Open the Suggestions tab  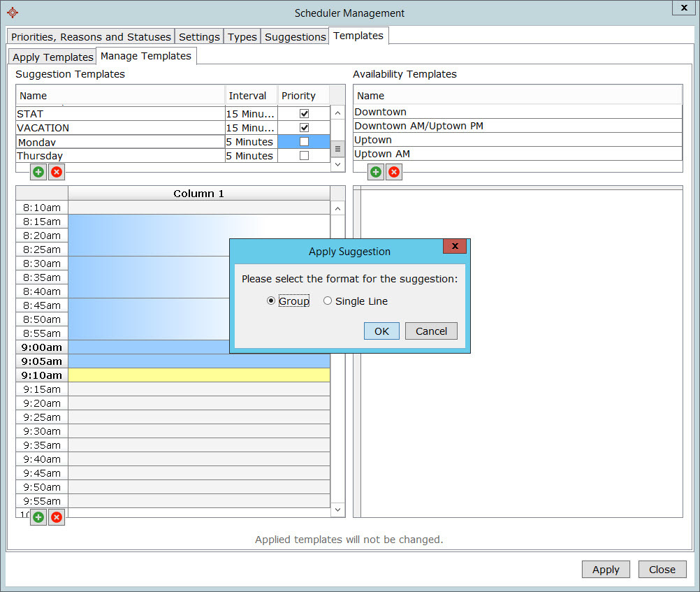pyautogui.click(x=295, y=36)
